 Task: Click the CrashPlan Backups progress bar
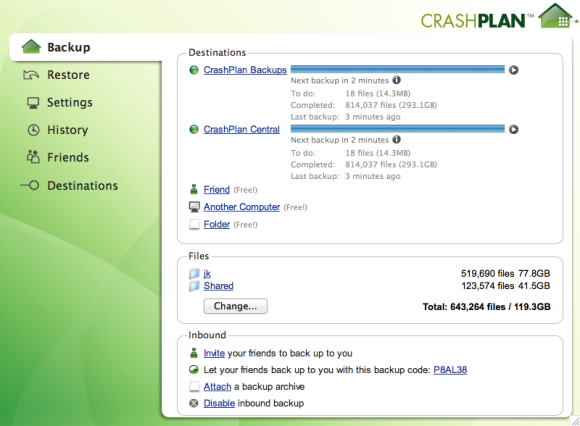coord(398,69)
